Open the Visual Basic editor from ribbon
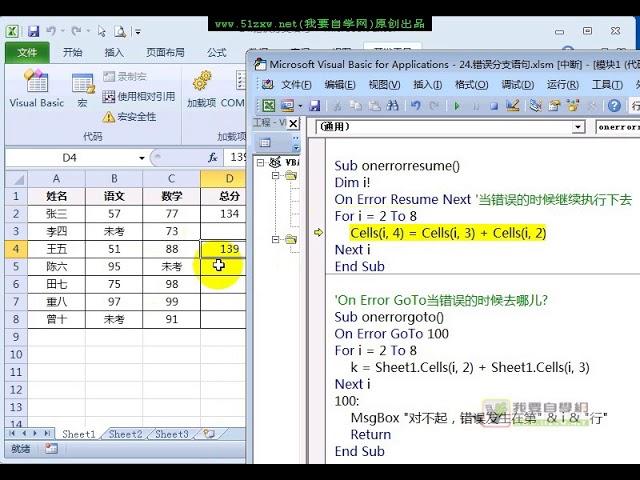The image size is (640, 480). 36,88
